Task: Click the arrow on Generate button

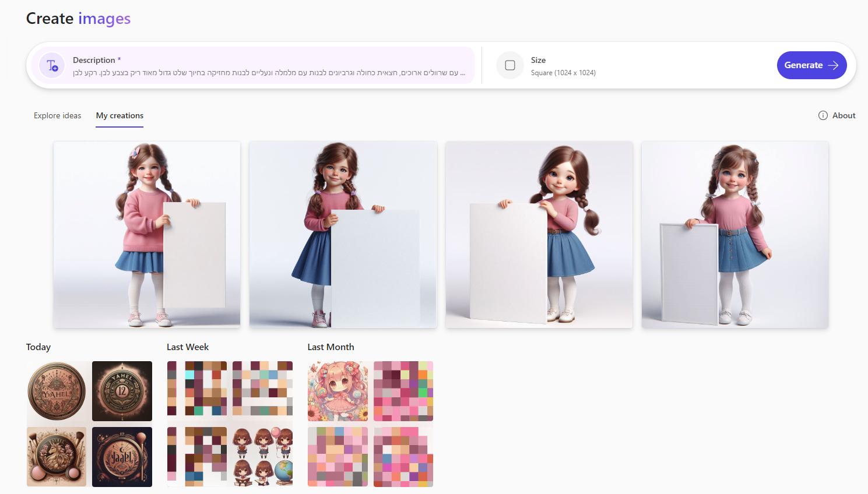Action: pos(834,65)
